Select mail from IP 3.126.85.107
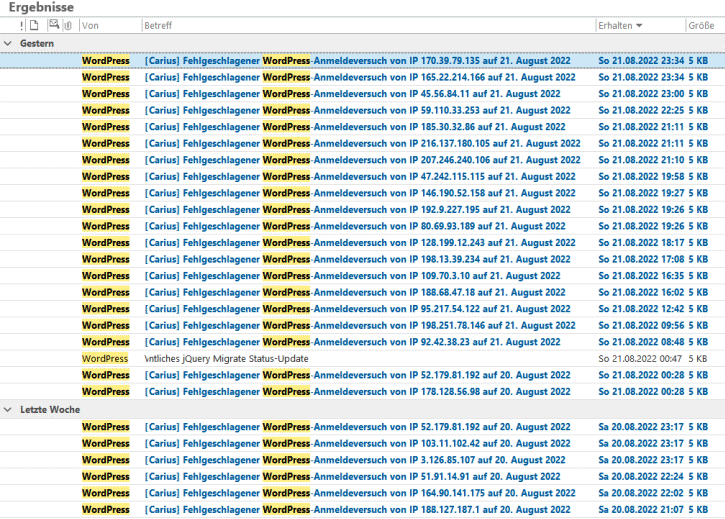 pyautogui.click(x=362, y=460)
